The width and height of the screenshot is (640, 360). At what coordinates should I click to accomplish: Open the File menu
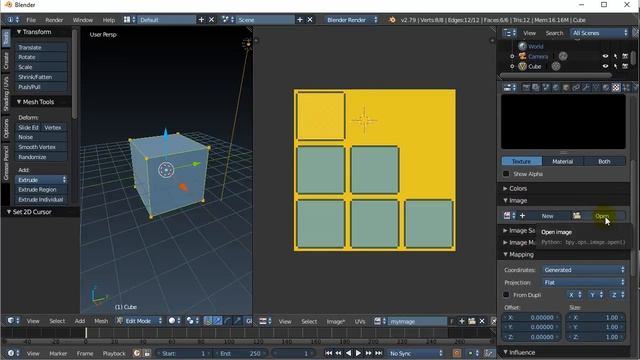[31, 20]
